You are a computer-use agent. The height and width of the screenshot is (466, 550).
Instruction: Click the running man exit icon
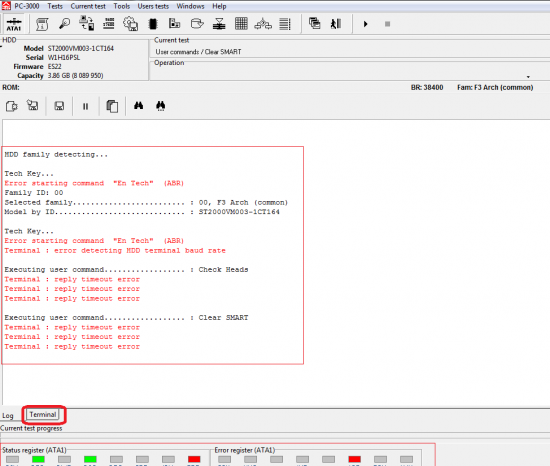coord(336,24)
